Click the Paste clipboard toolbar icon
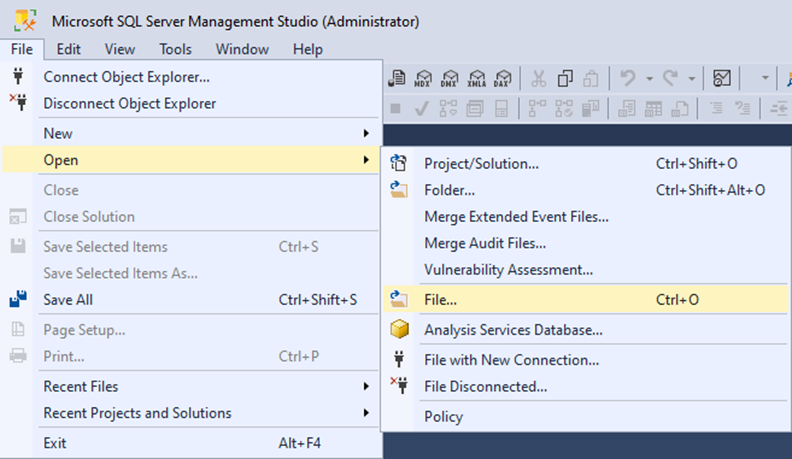 click(x=591, y=78)
